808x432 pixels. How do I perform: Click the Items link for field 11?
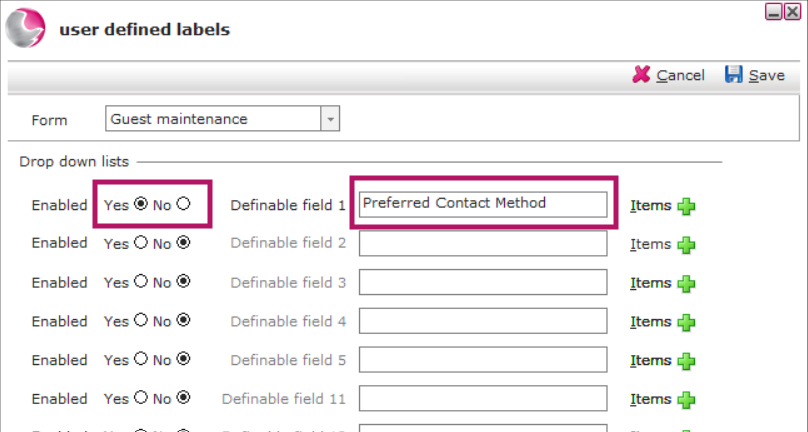pyautogui.click(x=650, y=399)
